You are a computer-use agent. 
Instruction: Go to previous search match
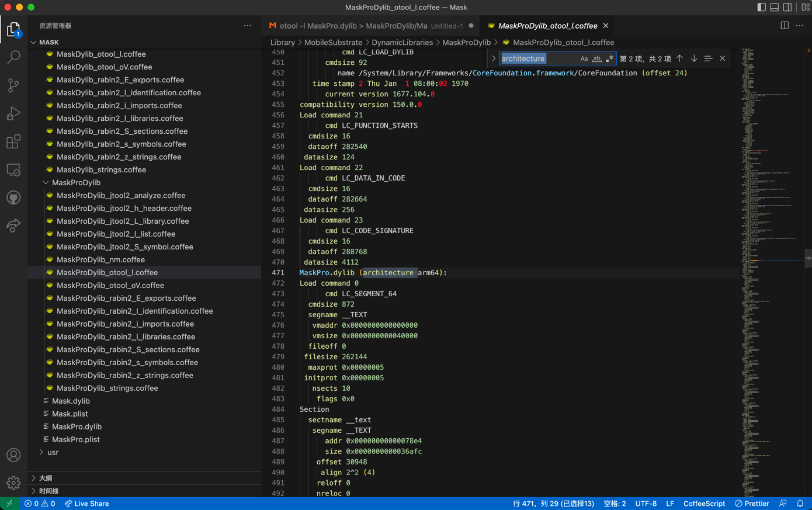[x=679, y=58]
